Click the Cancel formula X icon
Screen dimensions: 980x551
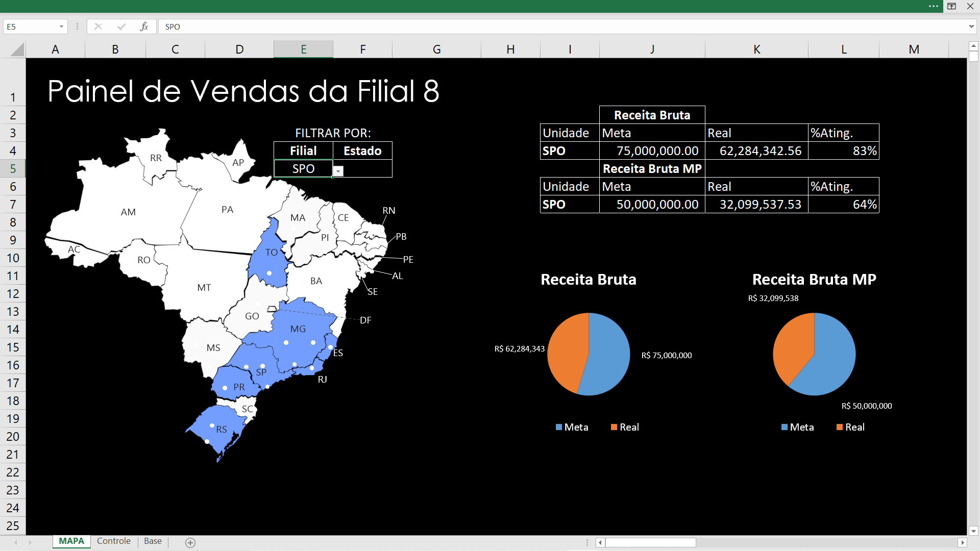(x=98, y=27)
